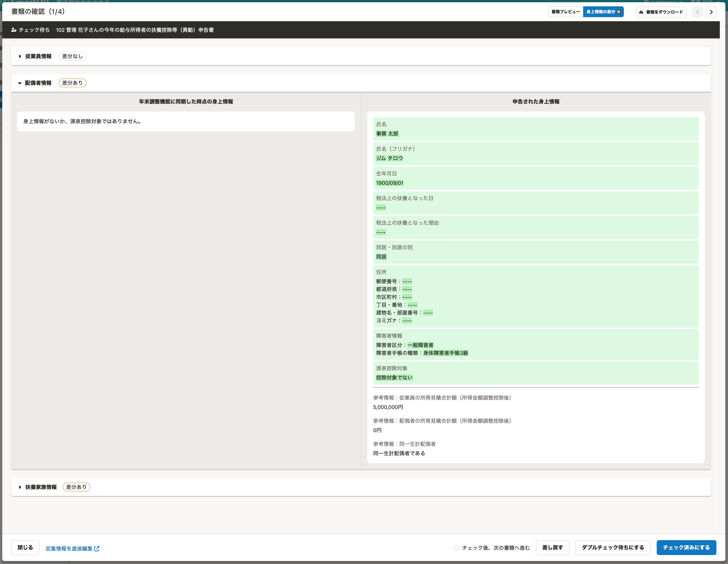This screenshot has width=728, height=564.
Task: Click the 閉じる button
Action: tap(25, 548)
